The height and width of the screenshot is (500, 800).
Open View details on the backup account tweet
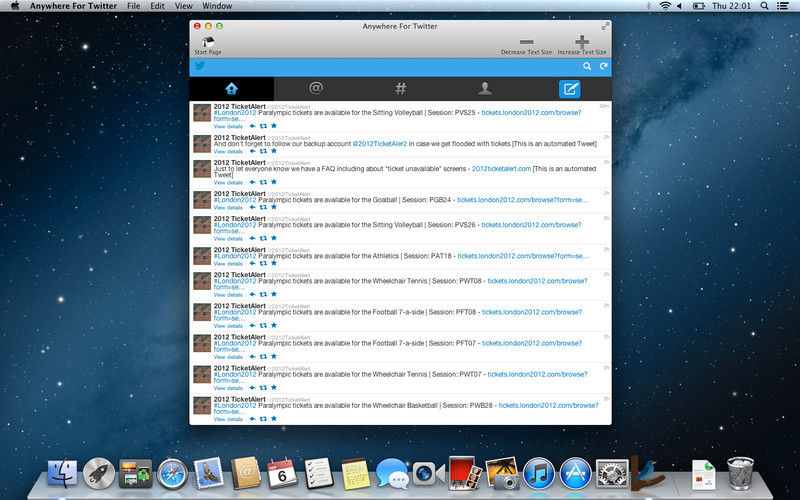coord(228,152)
